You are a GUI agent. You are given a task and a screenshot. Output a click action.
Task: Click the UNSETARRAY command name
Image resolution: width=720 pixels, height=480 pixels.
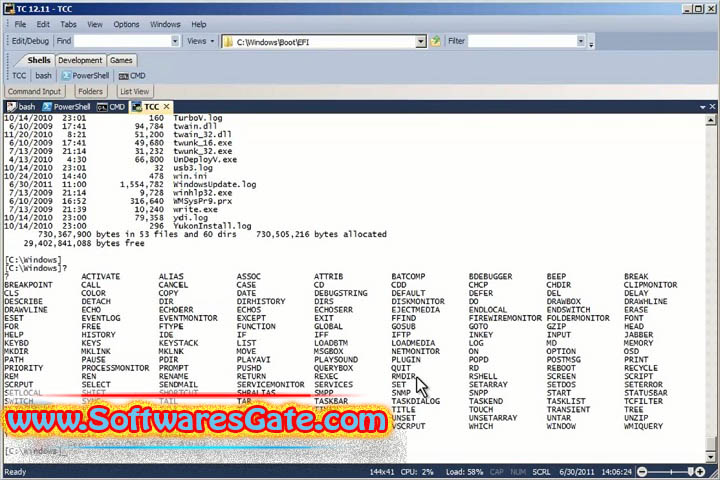[x=493, y=418]
